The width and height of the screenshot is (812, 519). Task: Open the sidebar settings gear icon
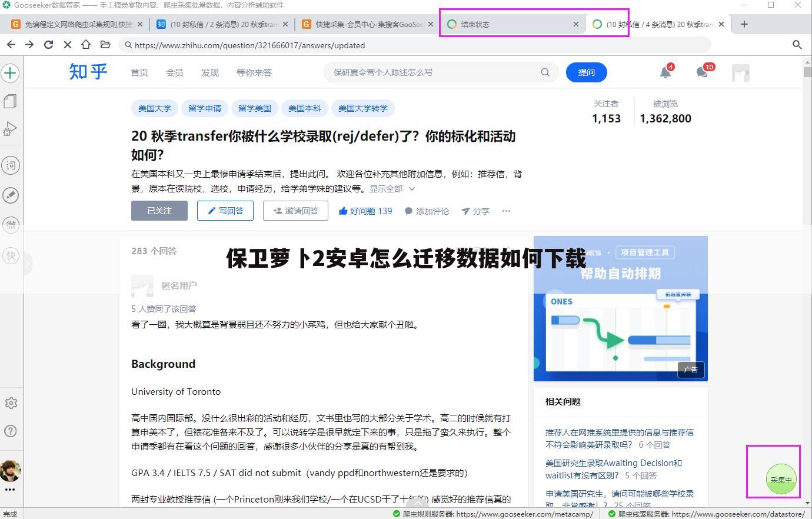pyautogui.click(x=11, y=403)
